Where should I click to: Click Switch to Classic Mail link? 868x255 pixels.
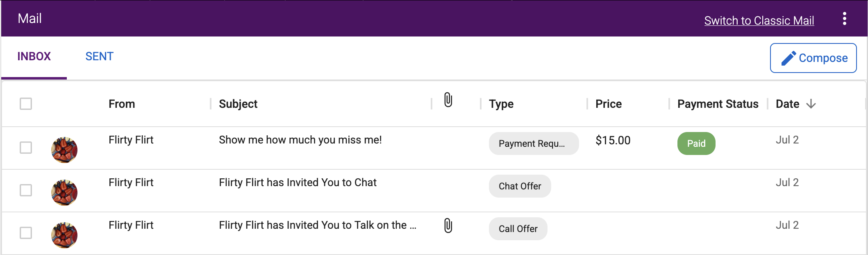[759, 20]
